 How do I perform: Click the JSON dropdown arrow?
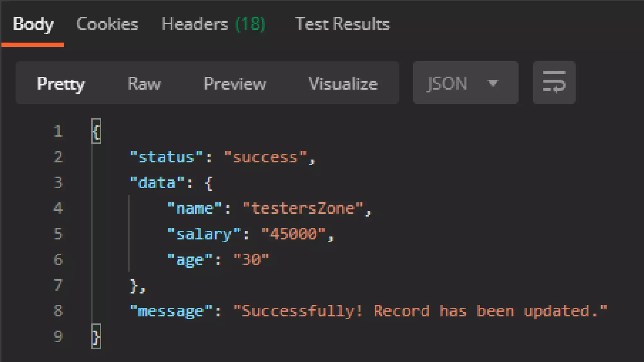(492, 83)
